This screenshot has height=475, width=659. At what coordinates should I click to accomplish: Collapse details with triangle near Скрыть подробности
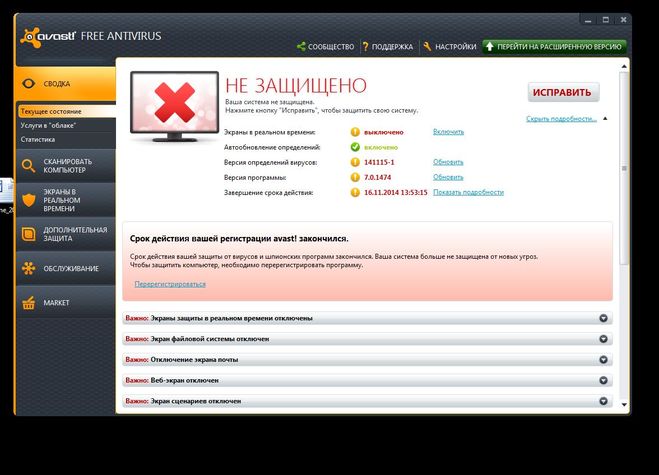coord(605,119)
